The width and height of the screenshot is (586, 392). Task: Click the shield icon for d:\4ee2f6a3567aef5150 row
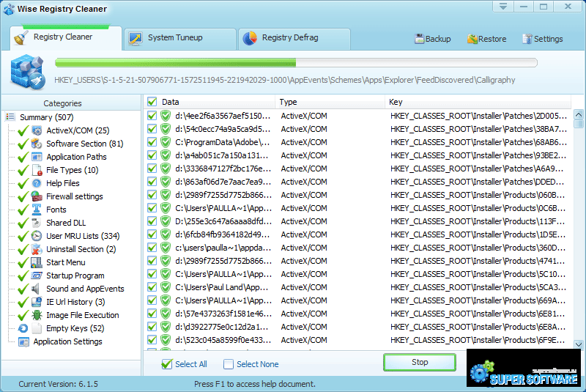[x=166, y=116]
